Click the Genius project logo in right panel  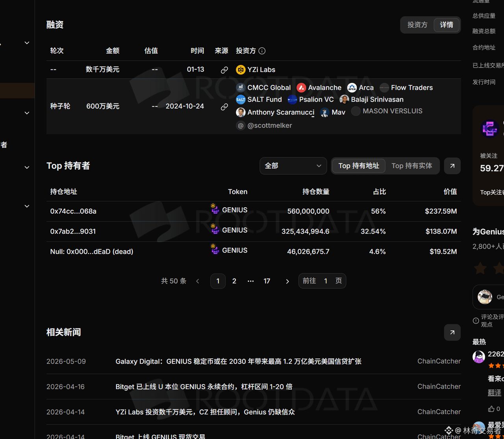pos(490,129)
